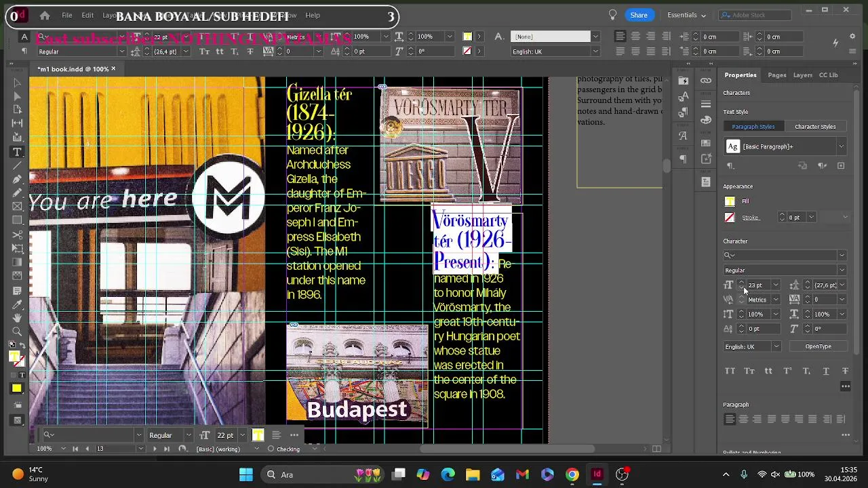This screenshot has width=868, height=488.
Task: Click the Share button
Action: pyautogui.click(x=639, y=15)
